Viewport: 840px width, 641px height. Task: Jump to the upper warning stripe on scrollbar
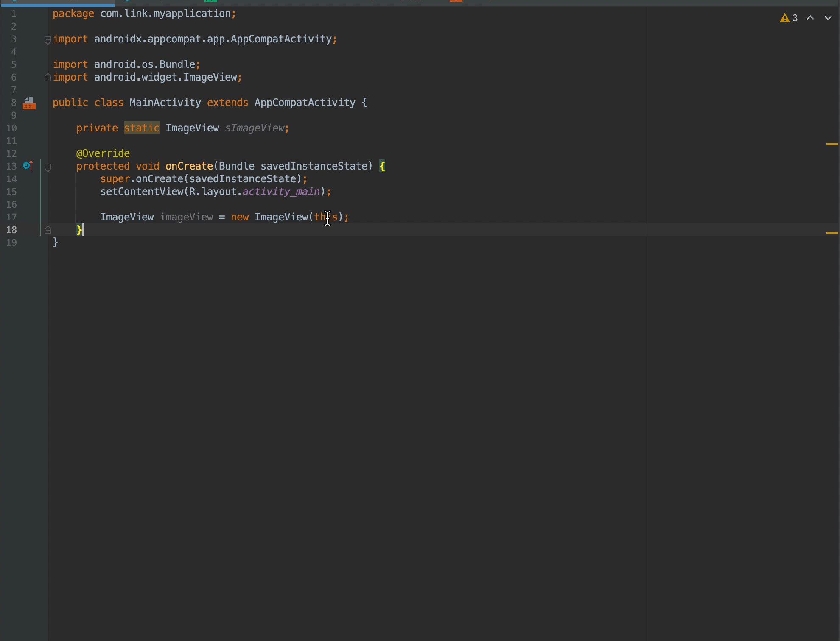pyautogui.click(x=832, y=144)
